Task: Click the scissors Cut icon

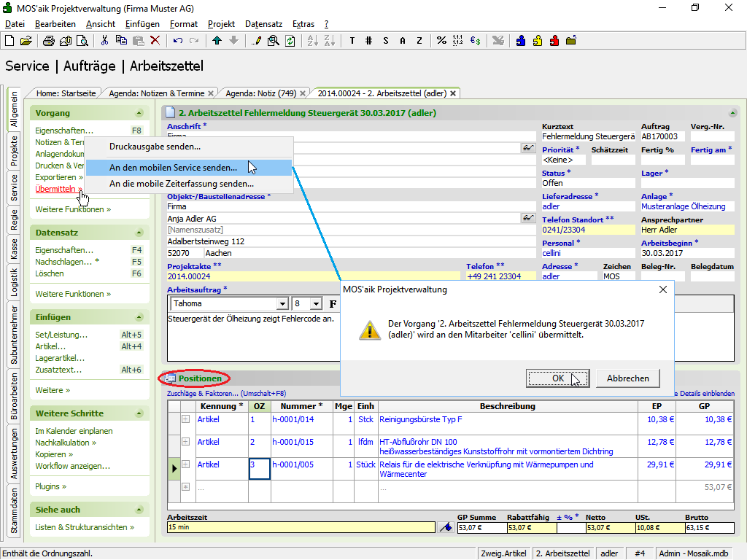Action: pyautogui.click(x=104, y=41)
